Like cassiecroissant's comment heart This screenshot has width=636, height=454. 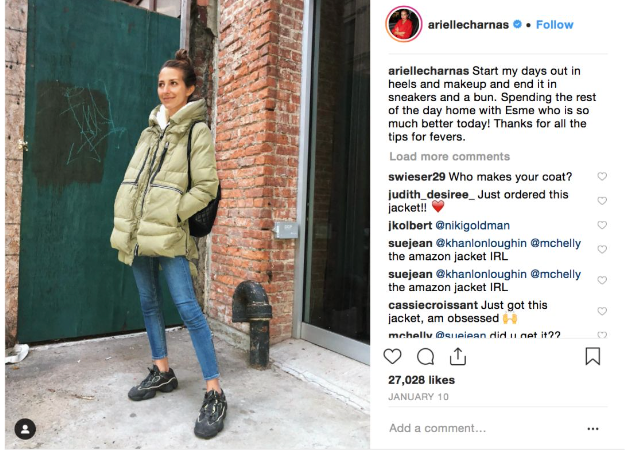(x=602, y=311)
